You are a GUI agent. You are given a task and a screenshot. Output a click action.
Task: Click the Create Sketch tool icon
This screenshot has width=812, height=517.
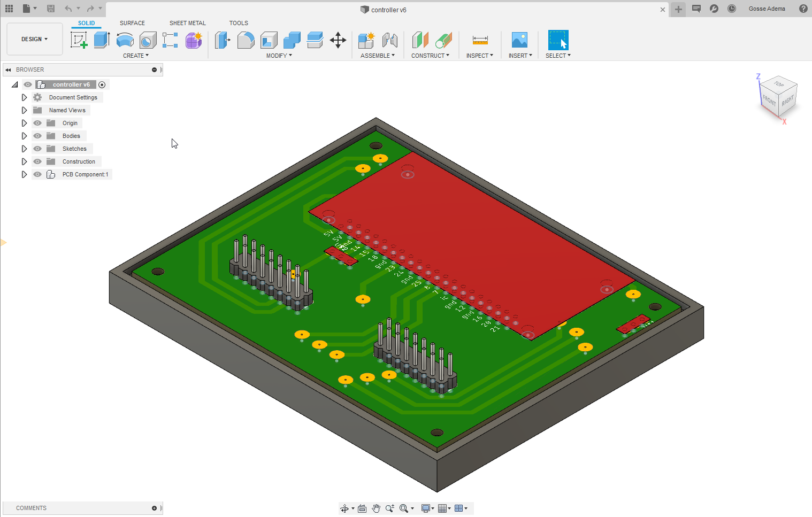coord(79,40)
